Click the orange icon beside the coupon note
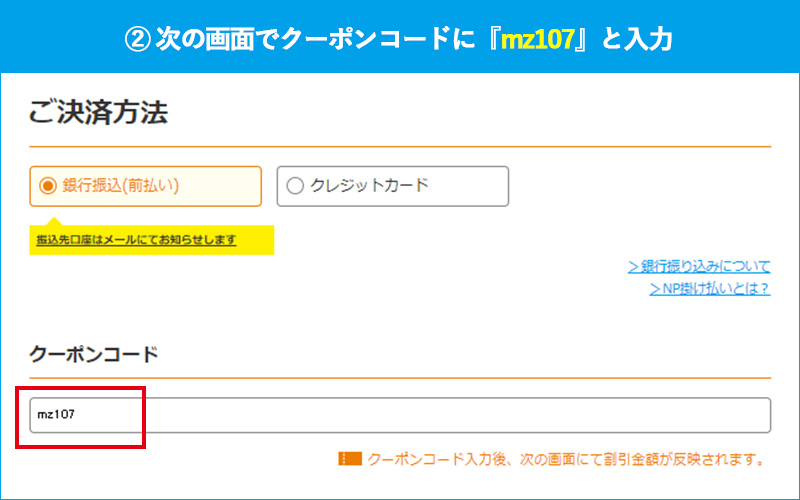This screenshot has height=500, width=800. click(350, 460)
